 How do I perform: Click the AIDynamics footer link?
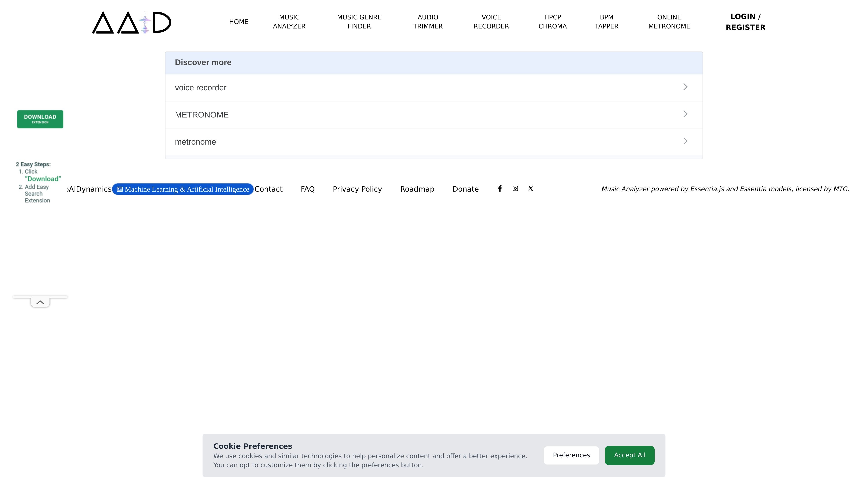click(x=90, y=189)
